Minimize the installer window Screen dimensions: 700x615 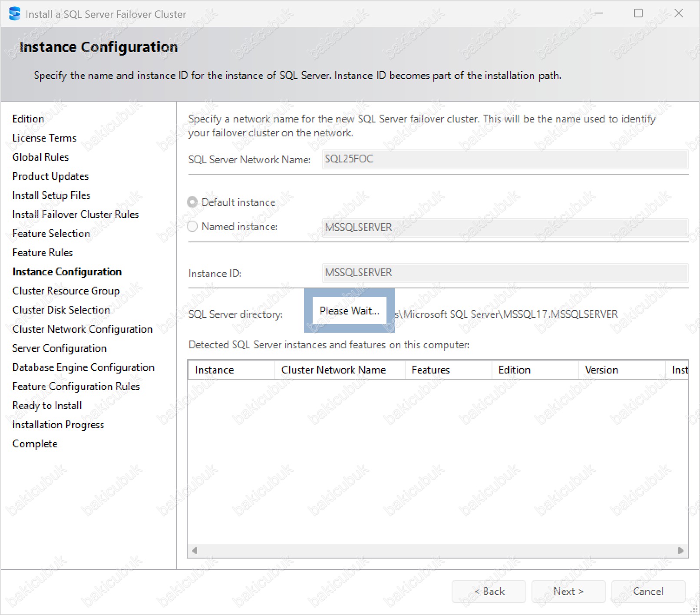coord(599,13)
